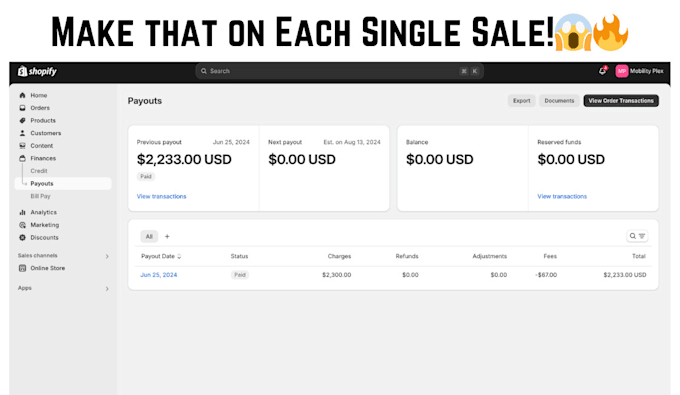Expand the Sales channels section
680x395 pixels.
click(x=107, y=256)
